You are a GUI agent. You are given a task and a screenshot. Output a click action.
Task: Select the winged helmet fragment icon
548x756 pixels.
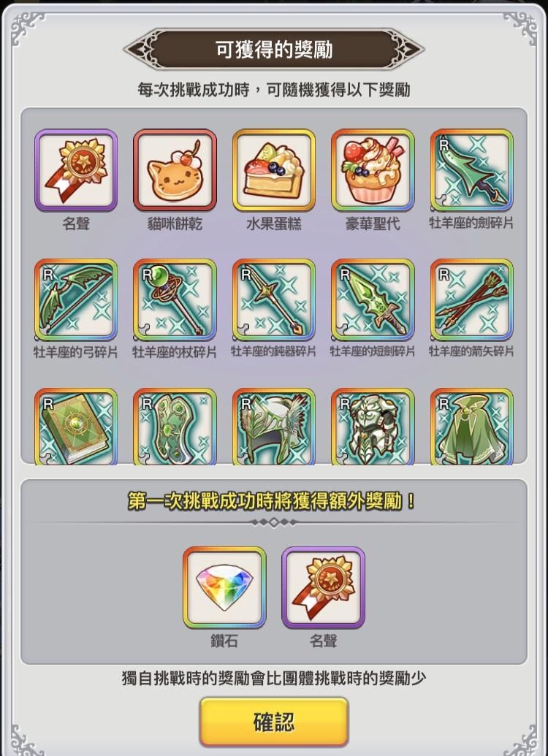coord(273,427)
